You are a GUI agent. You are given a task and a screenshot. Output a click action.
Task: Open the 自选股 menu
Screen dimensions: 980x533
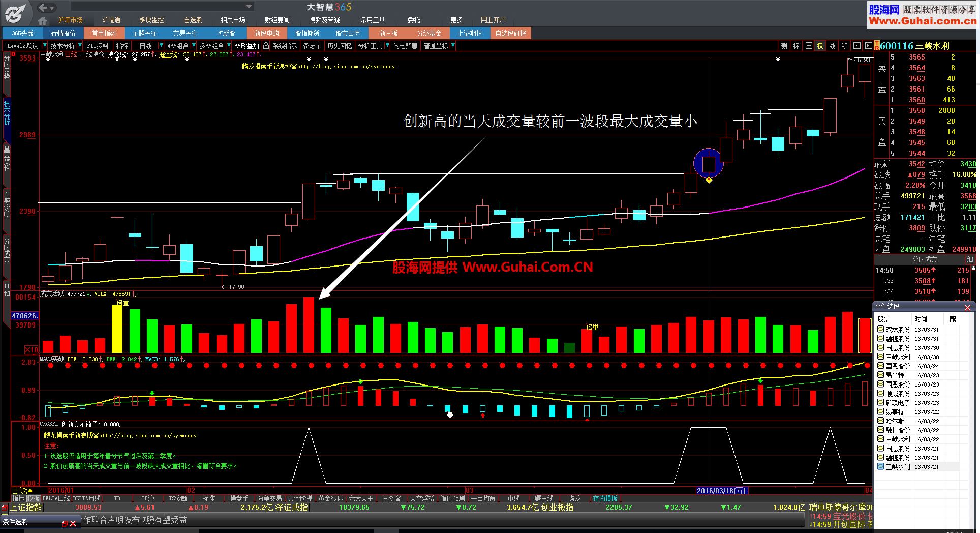coord(193,20)
